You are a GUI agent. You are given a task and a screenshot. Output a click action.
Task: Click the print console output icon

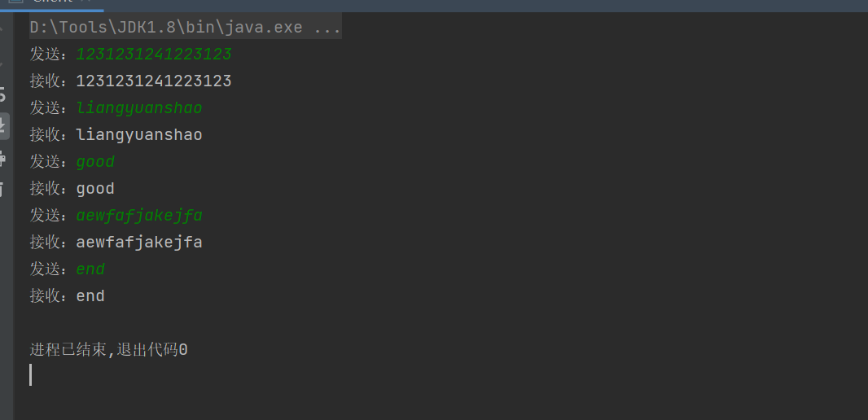(2, 157)
